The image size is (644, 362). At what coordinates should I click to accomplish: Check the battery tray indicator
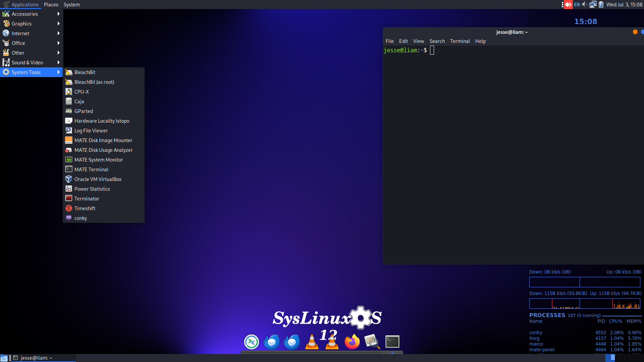click(601, 5)
